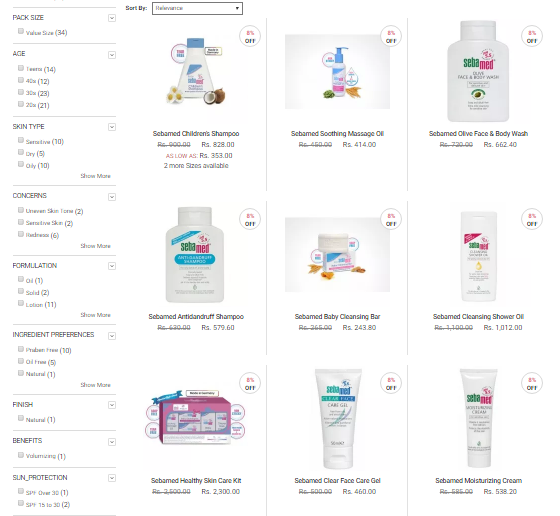Click the 8% OFF badge on Children's Shampoo
The height and width of the screenshot is (516, 560).
(250, 36)
